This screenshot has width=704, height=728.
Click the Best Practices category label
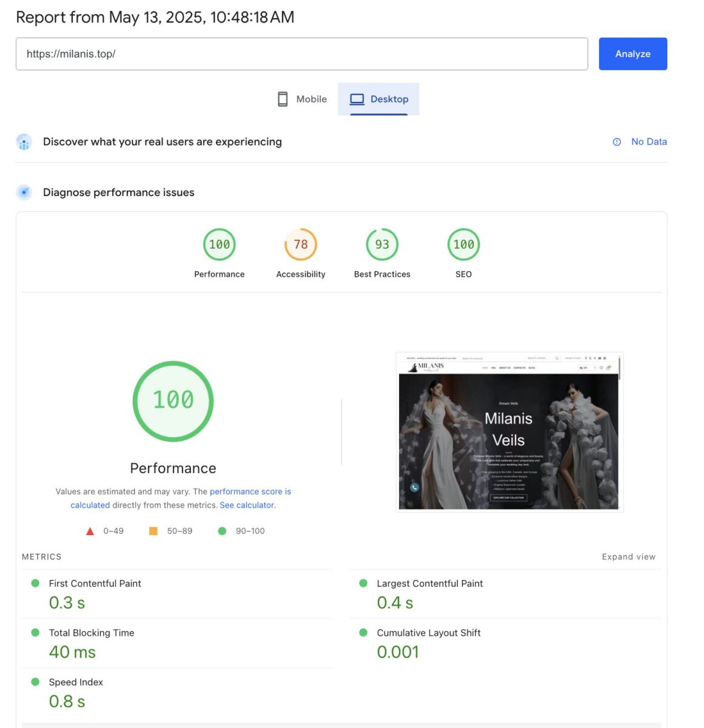[x=382, y=274]
